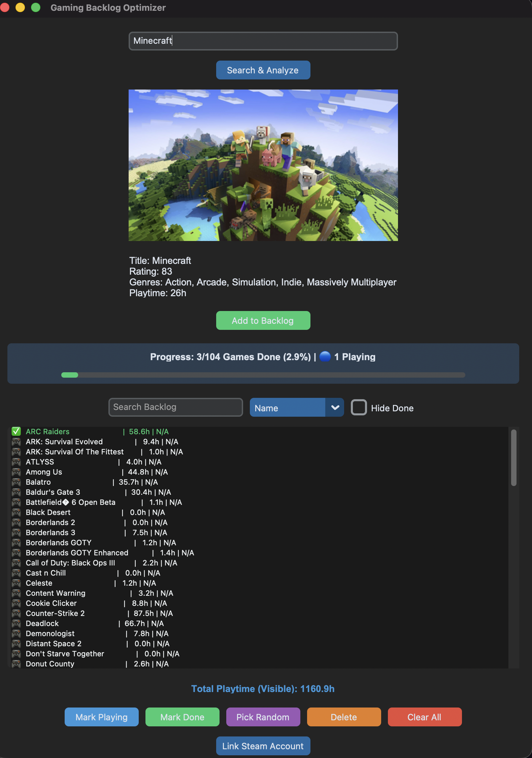Click the Total Playtime (Visible) label
The image size is (532, 758).
263,689
